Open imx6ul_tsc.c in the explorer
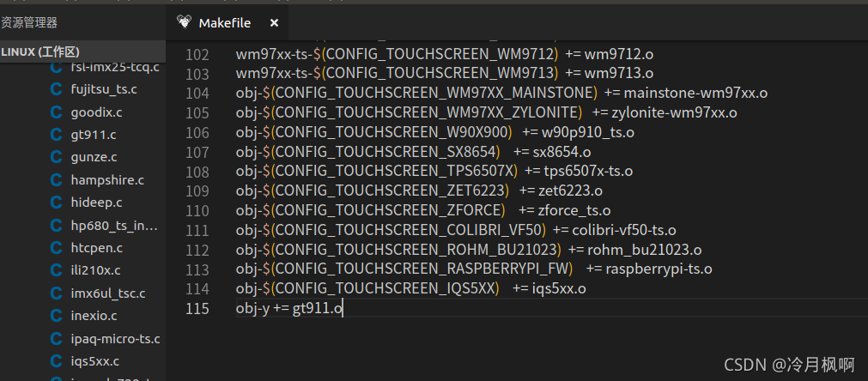 (108, 293)
